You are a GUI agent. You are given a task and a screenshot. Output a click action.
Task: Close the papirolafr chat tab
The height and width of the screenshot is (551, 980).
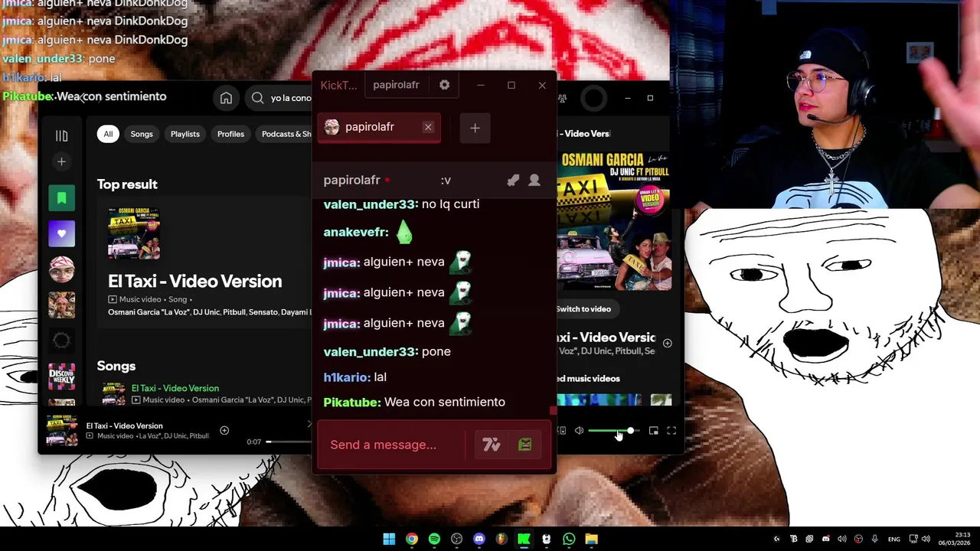click(x=428, y=127)
